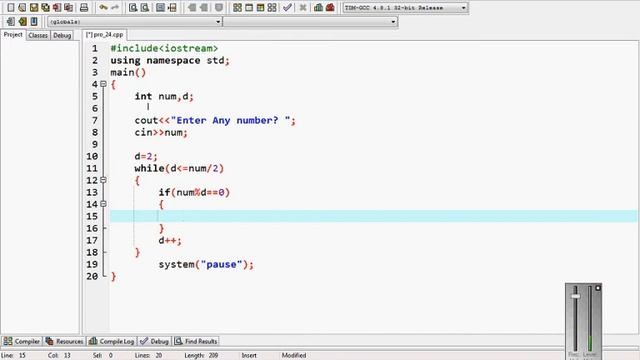Click the Goto Bookmarks icon
The height and width of the screenshot is (360, 640).
(x=34, y=21)
